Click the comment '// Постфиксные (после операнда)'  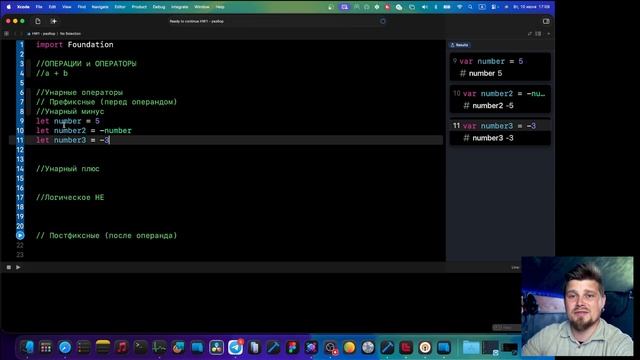pos(107,236)
